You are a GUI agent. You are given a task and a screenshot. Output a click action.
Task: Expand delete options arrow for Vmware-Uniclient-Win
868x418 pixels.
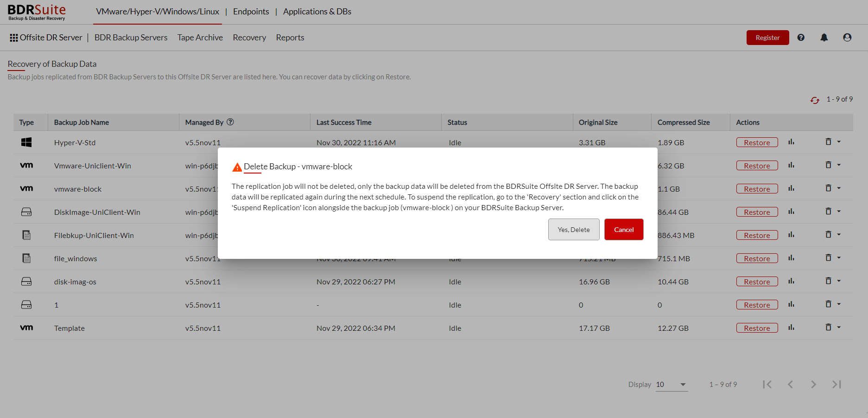coord(839,165)
